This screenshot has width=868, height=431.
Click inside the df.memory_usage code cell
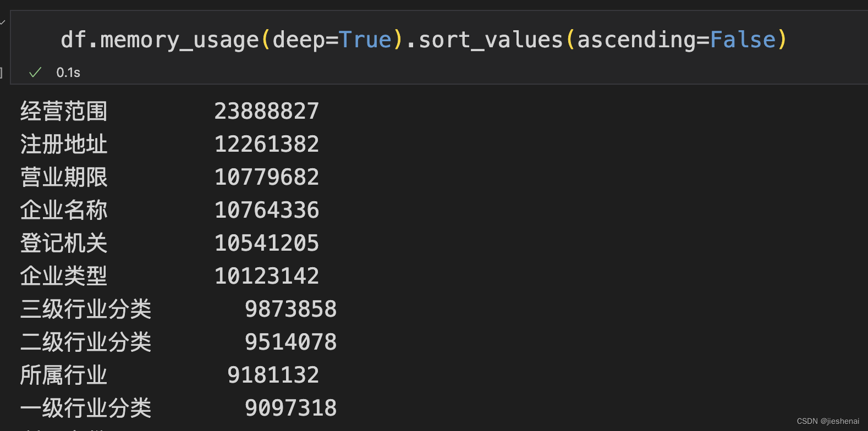(x=439, y=47)
